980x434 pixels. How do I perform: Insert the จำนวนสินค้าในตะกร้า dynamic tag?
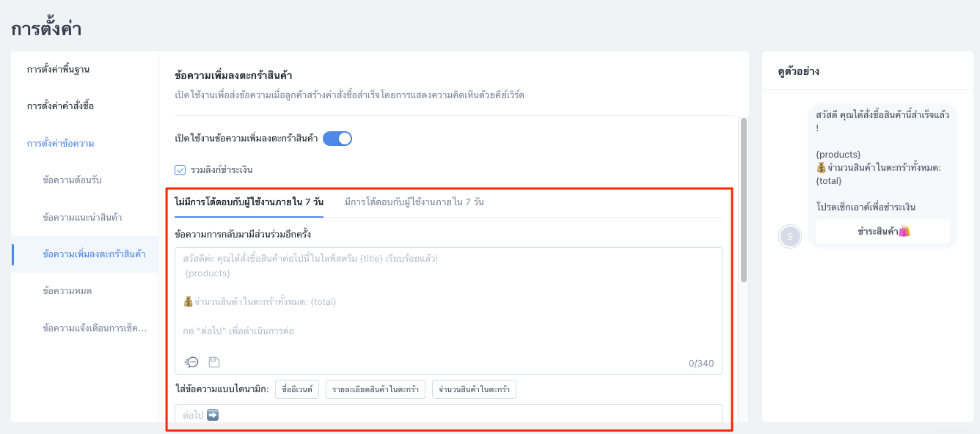tap(474, 389)
